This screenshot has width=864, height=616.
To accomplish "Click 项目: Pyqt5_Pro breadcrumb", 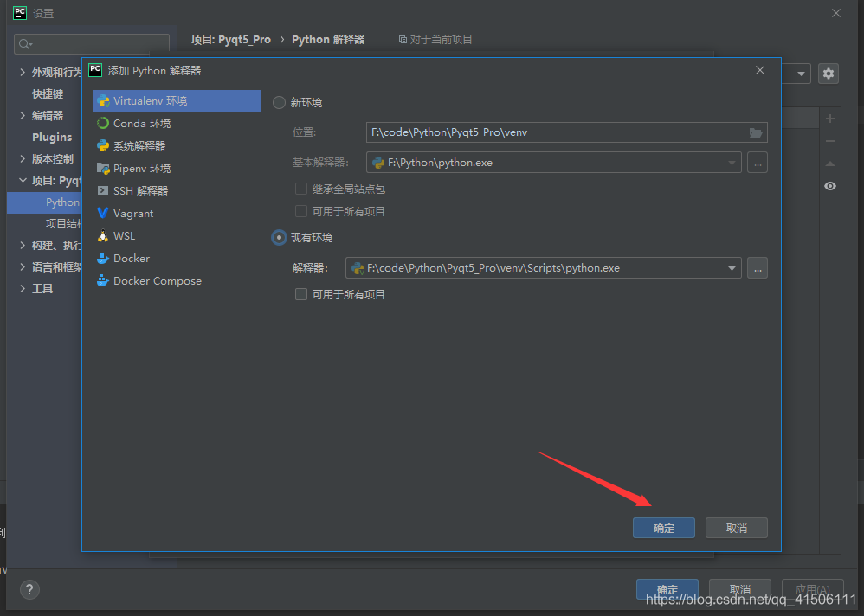I will tap(231, 40).
